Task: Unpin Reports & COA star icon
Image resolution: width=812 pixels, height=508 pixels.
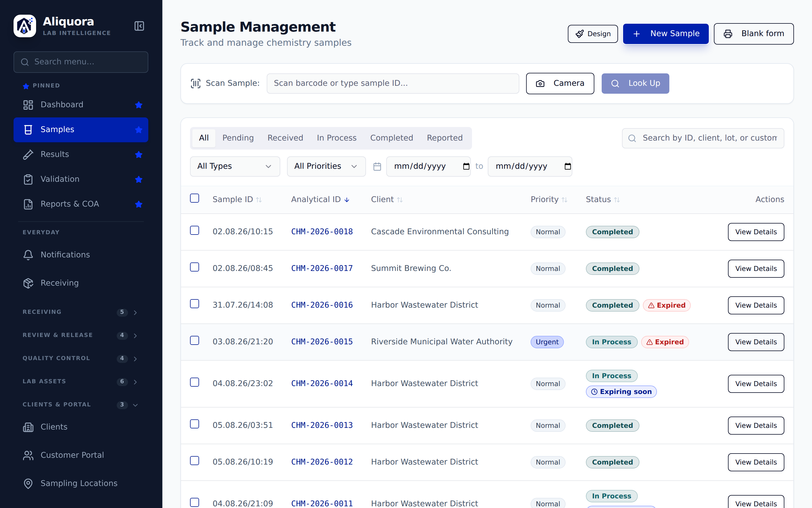Action: point(139,204)
